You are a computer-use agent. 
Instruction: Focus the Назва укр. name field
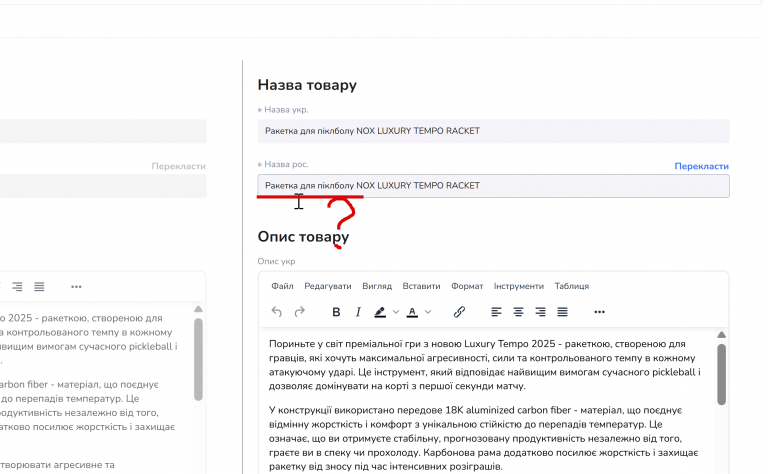[x=493, y=131]
